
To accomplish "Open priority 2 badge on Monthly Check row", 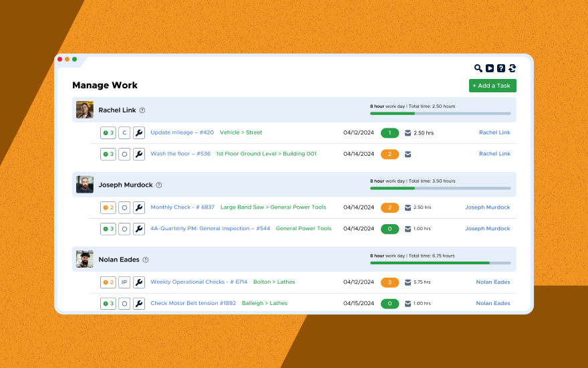I will click(108, 207).
